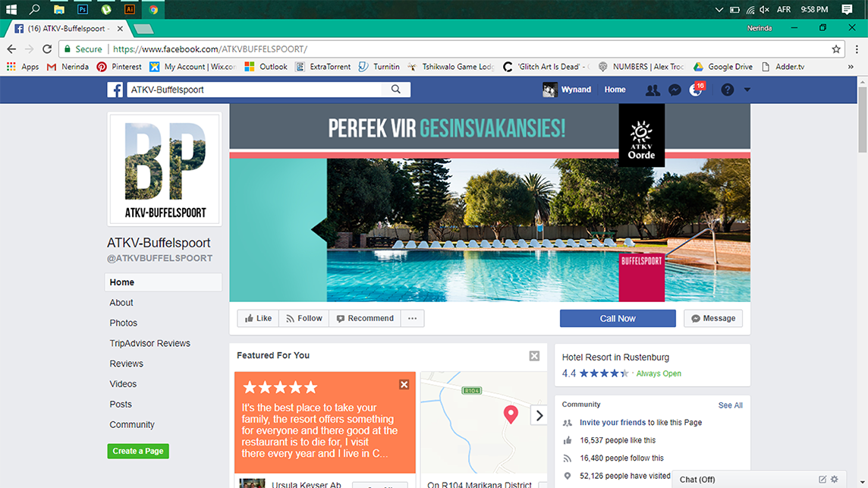Open Pinterest bookmark
868x488 pixels.
pos(119,67)
